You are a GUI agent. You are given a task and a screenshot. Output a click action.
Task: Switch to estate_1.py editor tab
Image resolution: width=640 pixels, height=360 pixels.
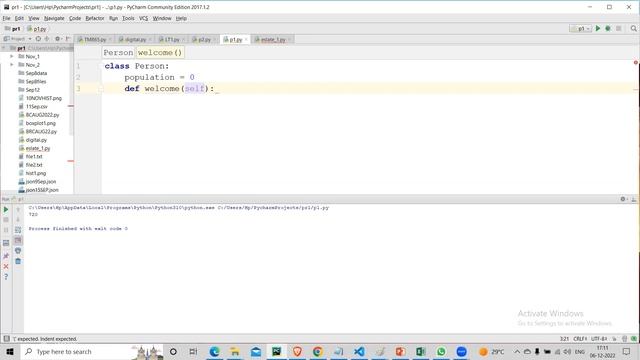[x=272, y=40]
